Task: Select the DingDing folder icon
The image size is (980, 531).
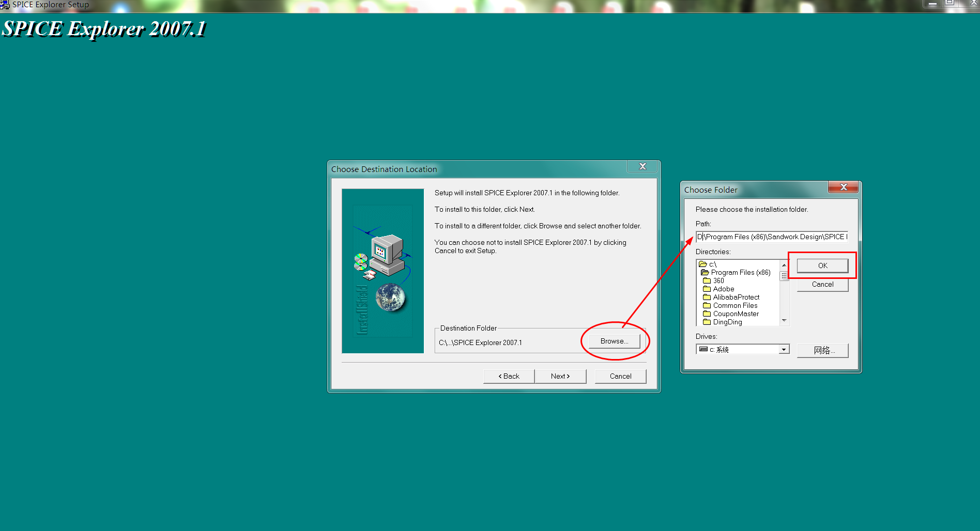Action: point(708,322)
